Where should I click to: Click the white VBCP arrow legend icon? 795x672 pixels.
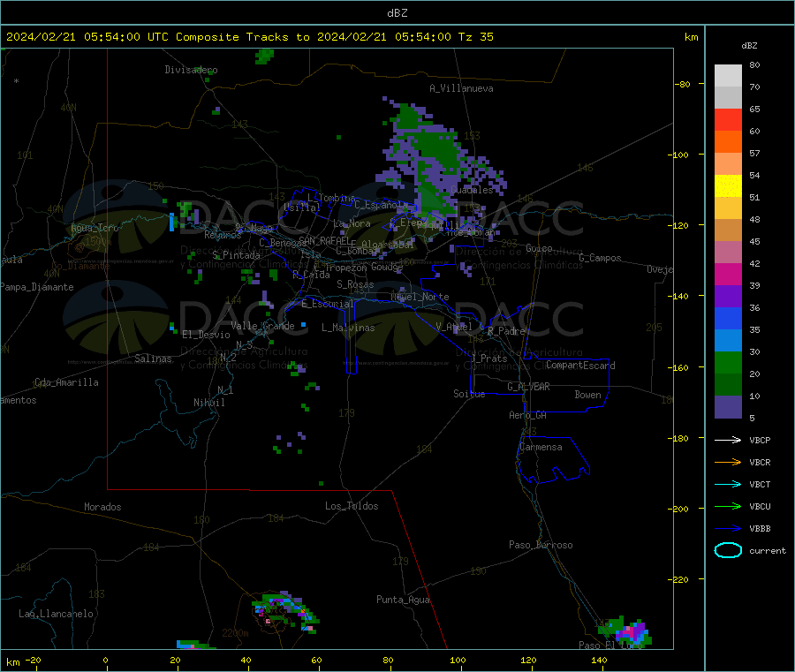[x=728, y=440]
